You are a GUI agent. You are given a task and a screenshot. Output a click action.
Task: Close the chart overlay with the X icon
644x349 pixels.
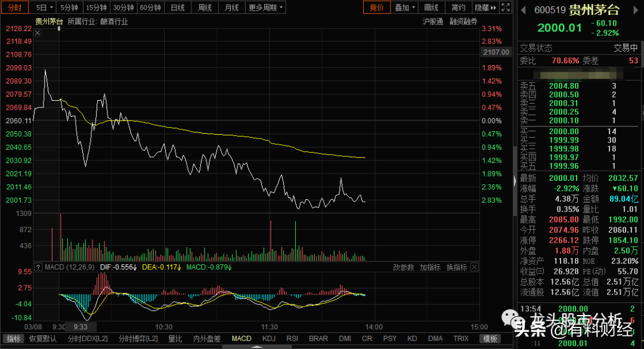point(38,33)
